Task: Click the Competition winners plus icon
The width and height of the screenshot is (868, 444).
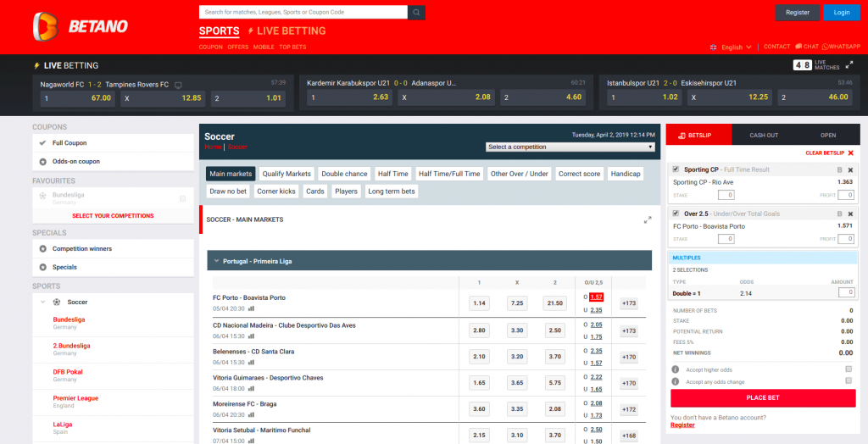Action: tap(42, 248)
